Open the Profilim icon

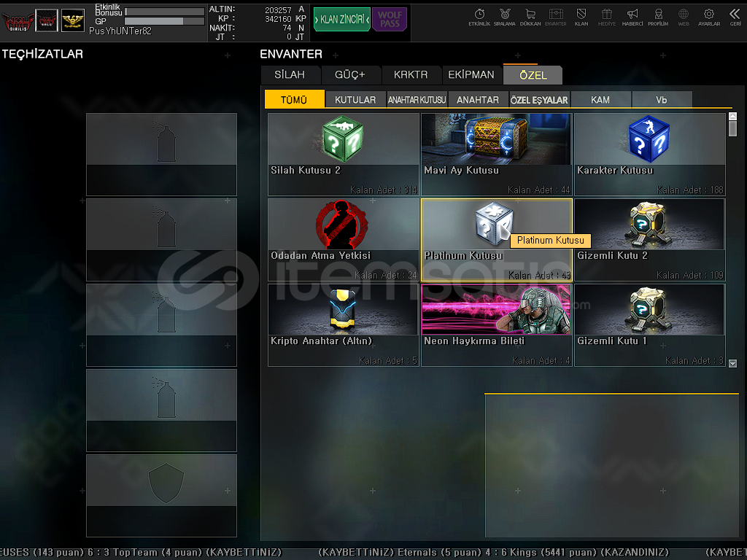(658, 17)
